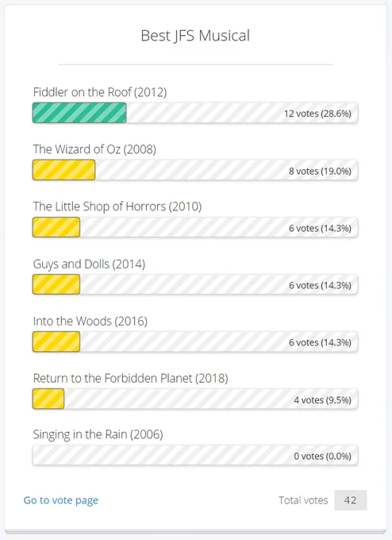Click the Guys and Dolls yellow bar

(56, 284)
